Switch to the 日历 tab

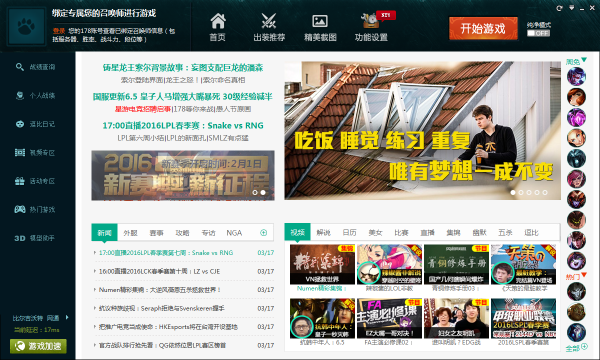click(x=349, y=232)
